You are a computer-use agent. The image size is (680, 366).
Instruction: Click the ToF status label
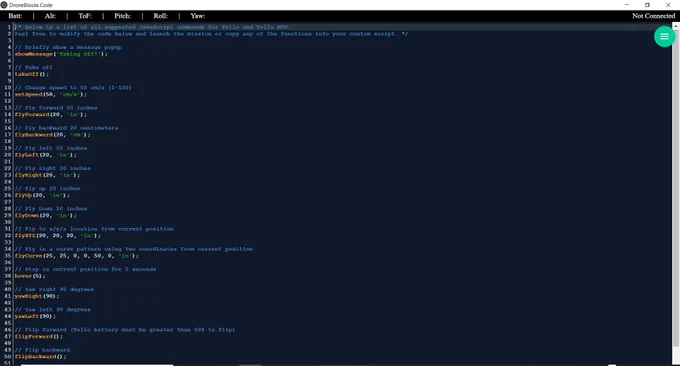(85, 16)
